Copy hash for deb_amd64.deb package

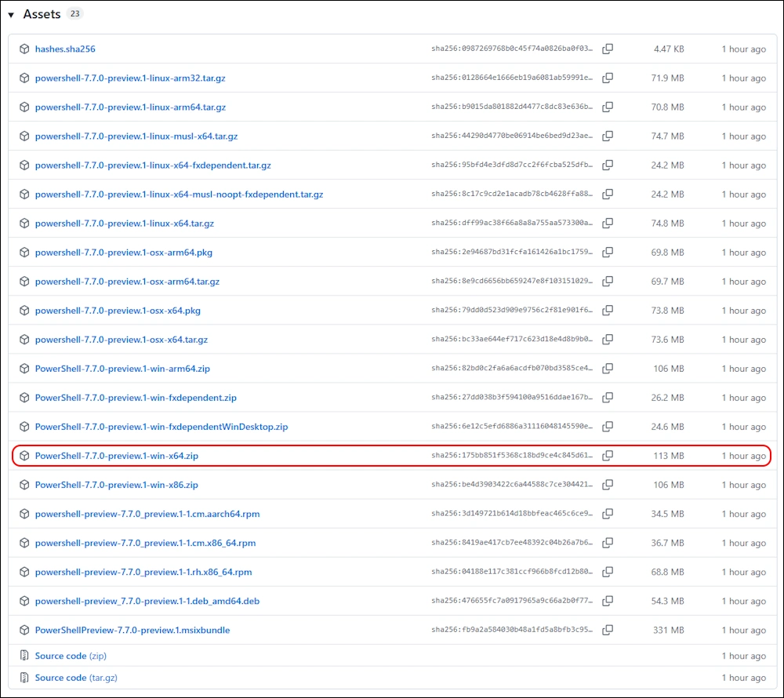(x=608, y=601)
